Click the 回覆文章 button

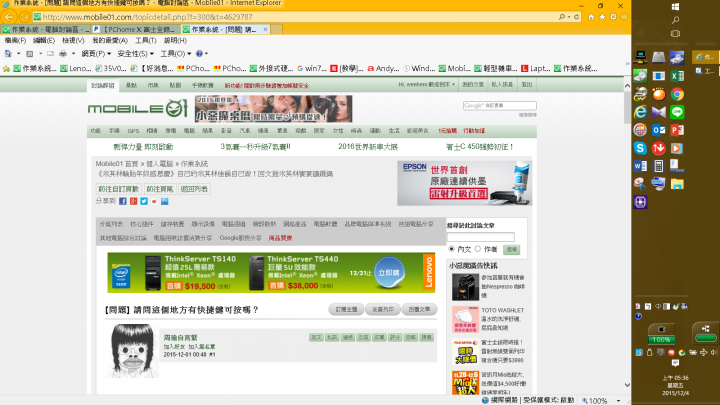[x=419, y=309]
